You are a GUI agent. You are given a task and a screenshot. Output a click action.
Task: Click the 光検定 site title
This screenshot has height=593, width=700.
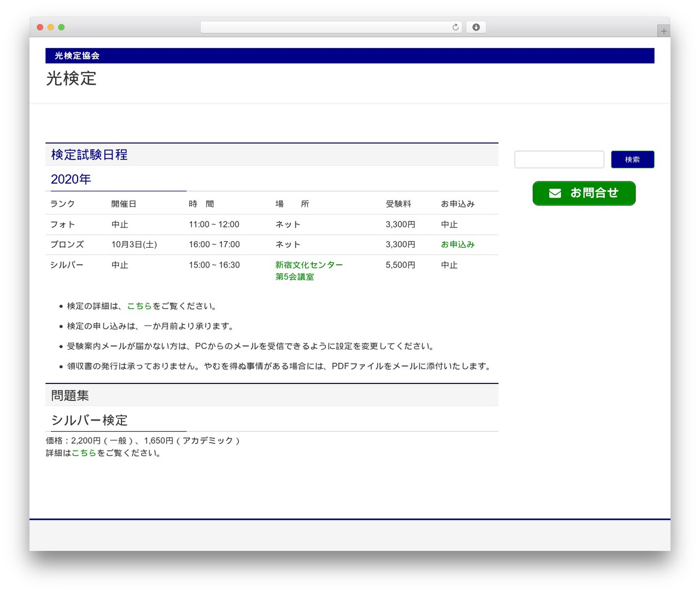coord(71,79)
